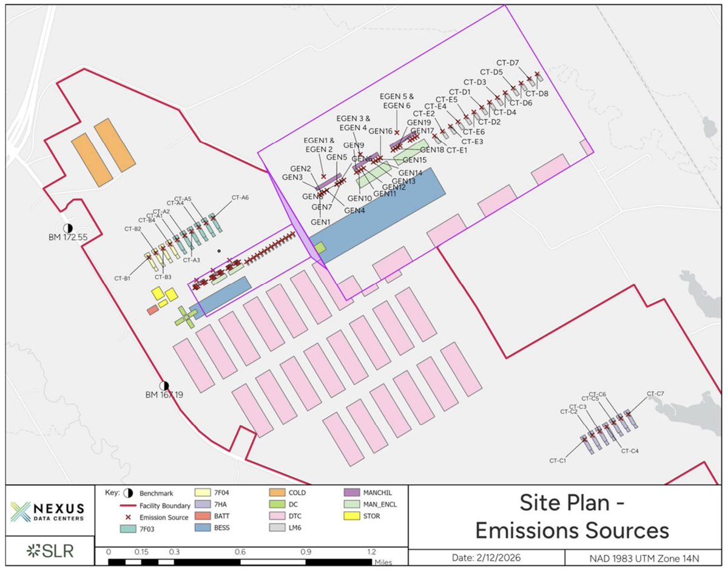Click the 'BM 167.19' benchmark label
The width and height of the screenshot is (728, 572).
164,395
